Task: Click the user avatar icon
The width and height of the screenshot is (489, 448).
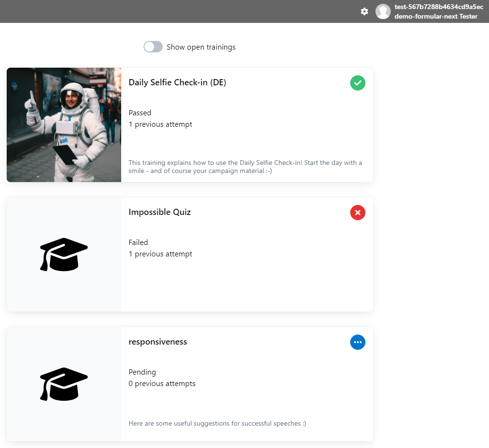Action: [383, 11]
